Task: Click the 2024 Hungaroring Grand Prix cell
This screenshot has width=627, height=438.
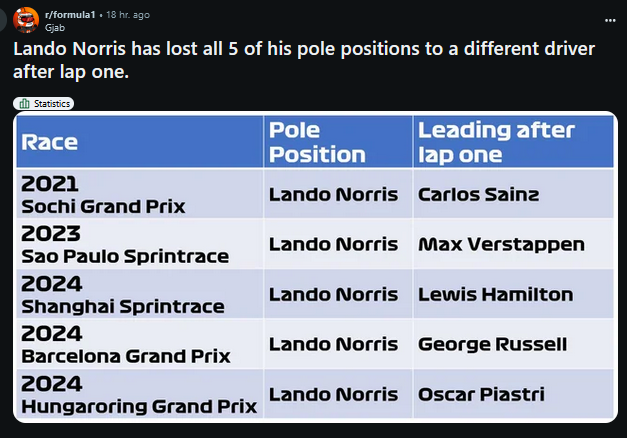Action: [140, 394]
